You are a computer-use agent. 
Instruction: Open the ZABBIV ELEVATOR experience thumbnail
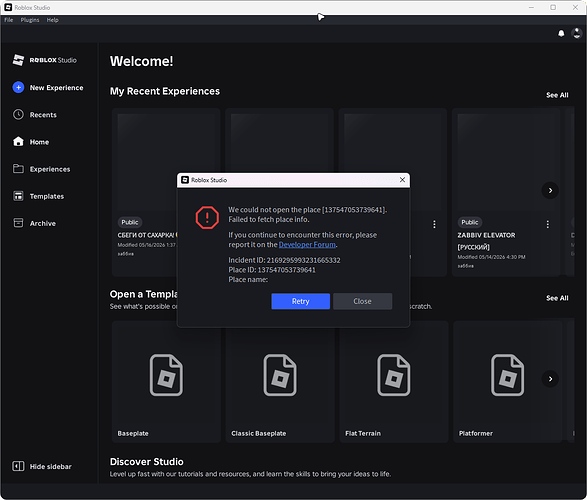505,163
